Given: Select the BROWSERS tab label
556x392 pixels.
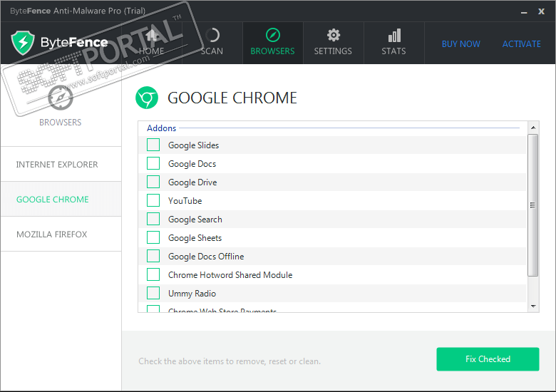Looking at the screenshot, I should [273, 51].
